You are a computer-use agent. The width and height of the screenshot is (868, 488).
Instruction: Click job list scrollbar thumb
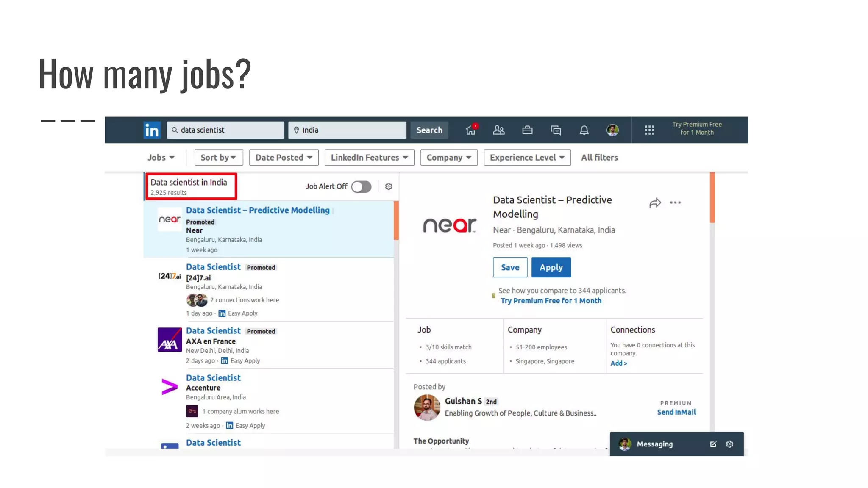click(x=396, y=220)
